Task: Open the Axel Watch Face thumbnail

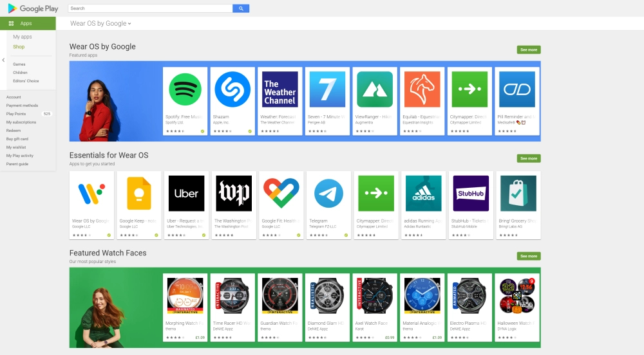Action: coord(375,296)
